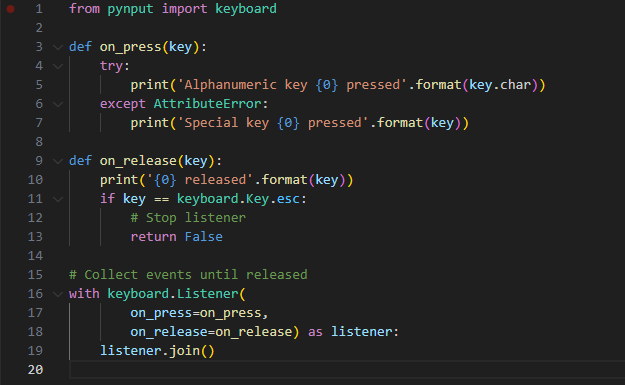625x385 pixels.
Task: Fold the with keyboard.Listener block
Action: click(58, 294)
